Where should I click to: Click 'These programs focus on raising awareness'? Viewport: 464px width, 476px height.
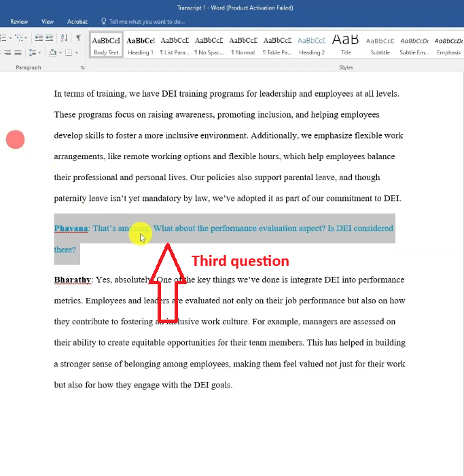134,115
